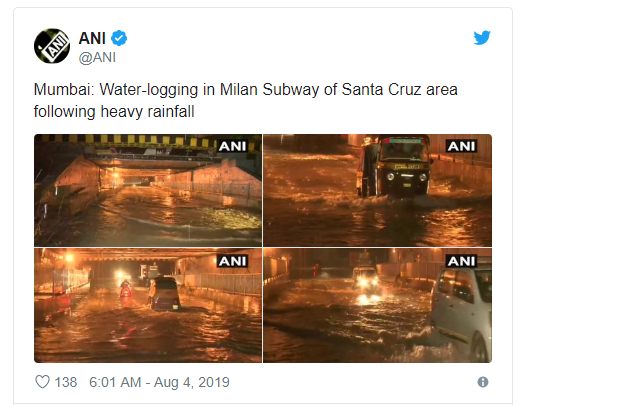Click "following heavy rainfall" text line
This screenshot has height=405, width=633.
114,111
